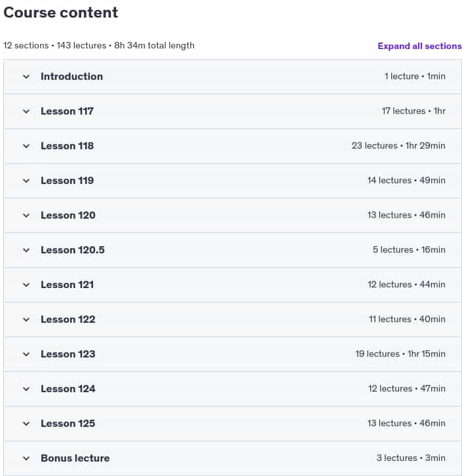Click '12 lectures • 47min' text
The height and width of the screenshot is (476, 462).
[407, 388]
